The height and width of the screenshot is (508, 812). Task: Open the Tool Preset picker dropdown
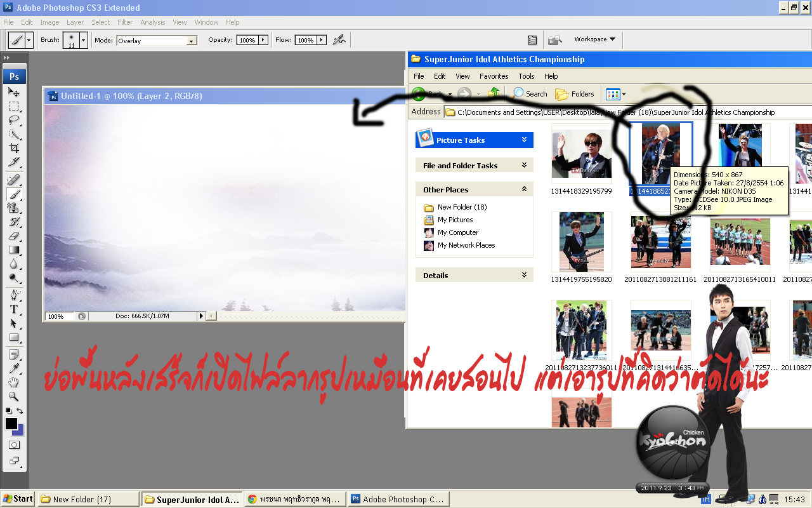pos(29,40)
